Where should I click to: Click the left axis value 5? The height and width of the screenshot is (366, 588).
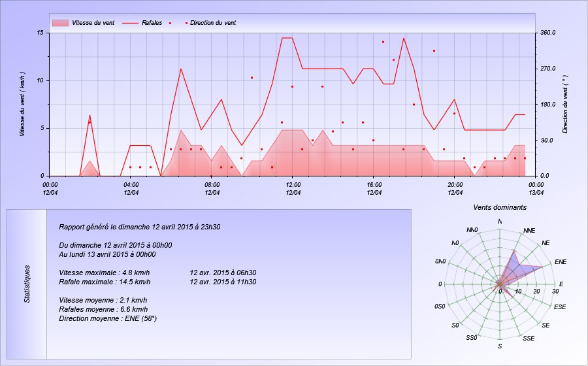pos(42,128)
